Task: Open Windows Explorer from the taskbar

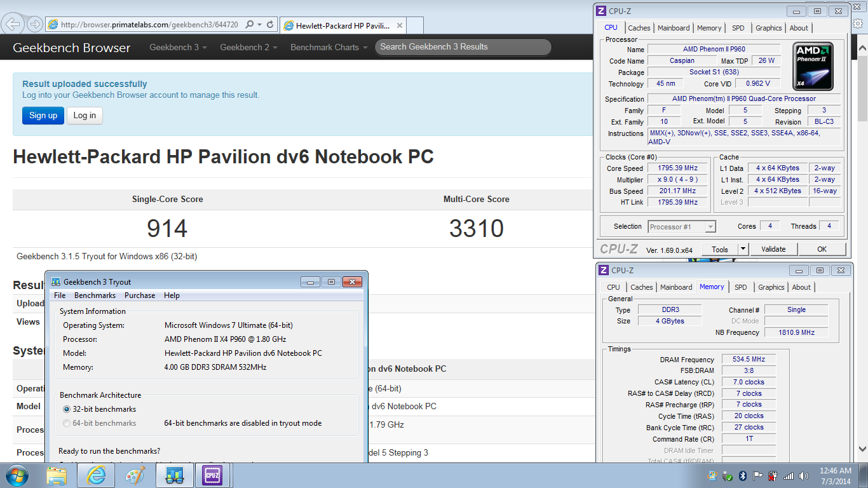Action: tap(57, 475)
